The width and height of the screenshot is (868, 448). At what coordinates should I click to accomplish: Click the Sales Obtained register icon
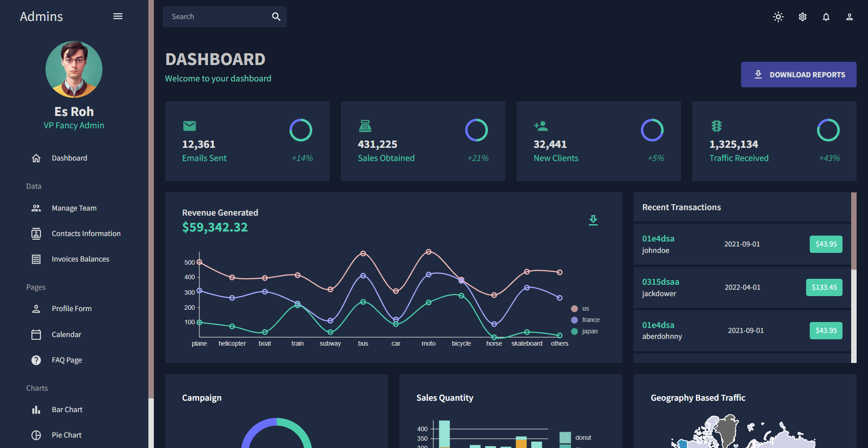[365, 126]
